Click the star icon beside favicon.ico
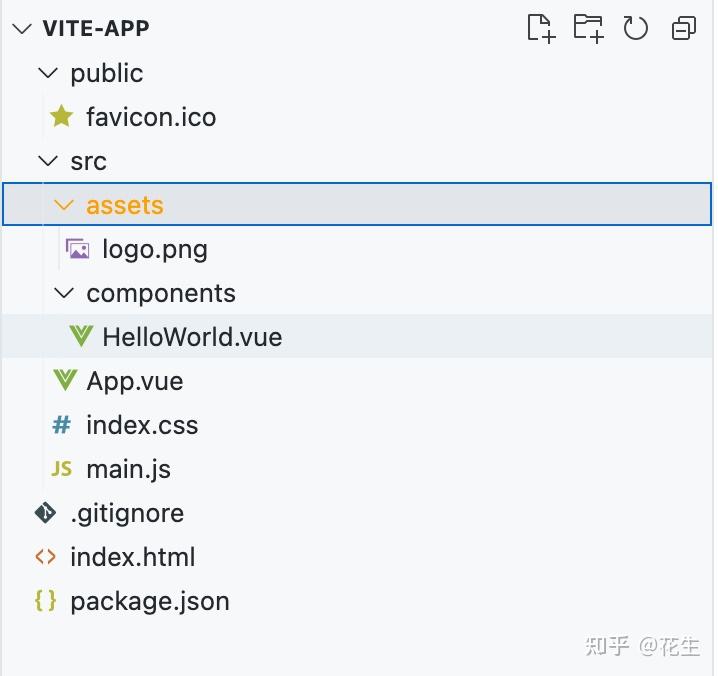This screenshot has height=676, width=718. click(62, 117)
